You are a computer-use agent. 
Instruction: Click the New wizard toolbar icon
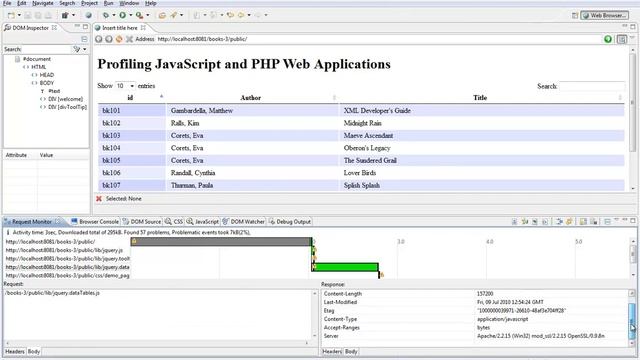11,16
